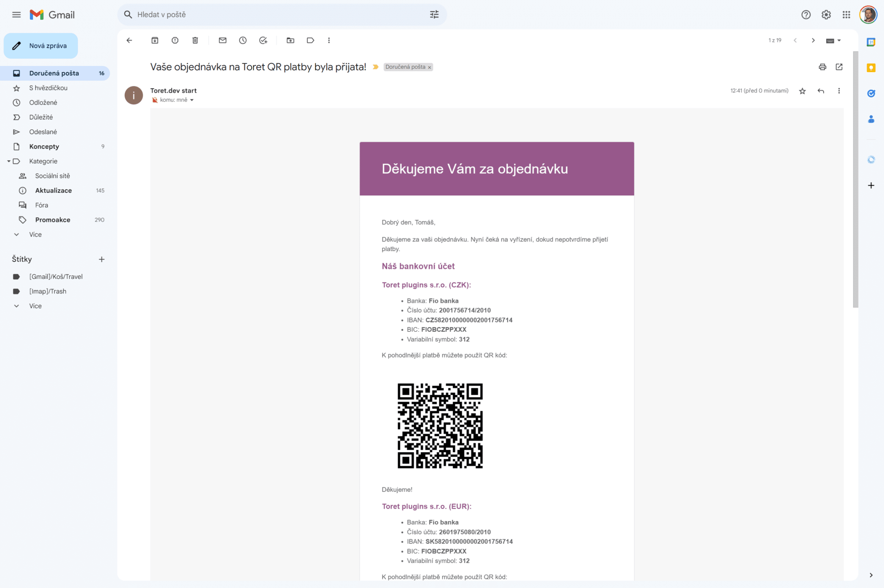Viewport: 884px width, 588px height.
Task: Open toolbar more options (three dots)
Action: tap(329, 40)
